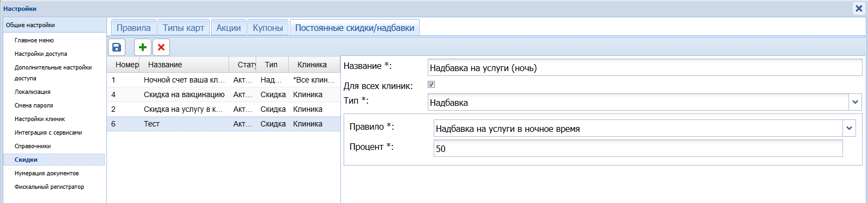Toggle the 'Для всех клиник' checkbox
This screenshot has width=868, height=203.
(431, 84)
